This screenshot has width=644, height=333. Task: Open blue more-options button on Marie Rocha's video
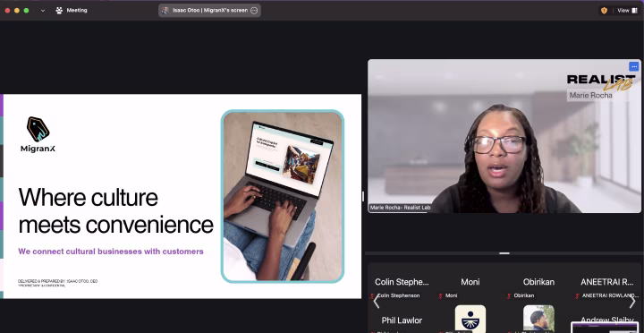click(634, 66)
